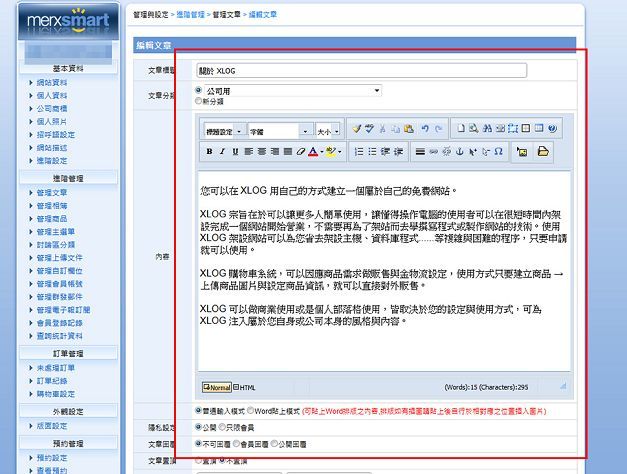Set privacy to 只限會員
This screenshot has height=474, width=627.
coord(222,427)
